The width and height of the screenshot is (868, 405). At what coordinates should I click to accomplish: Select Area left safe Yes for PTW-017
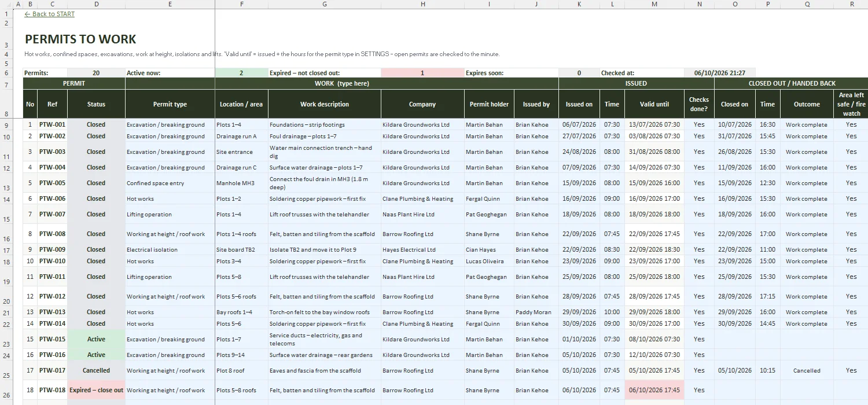click(851, 370)
